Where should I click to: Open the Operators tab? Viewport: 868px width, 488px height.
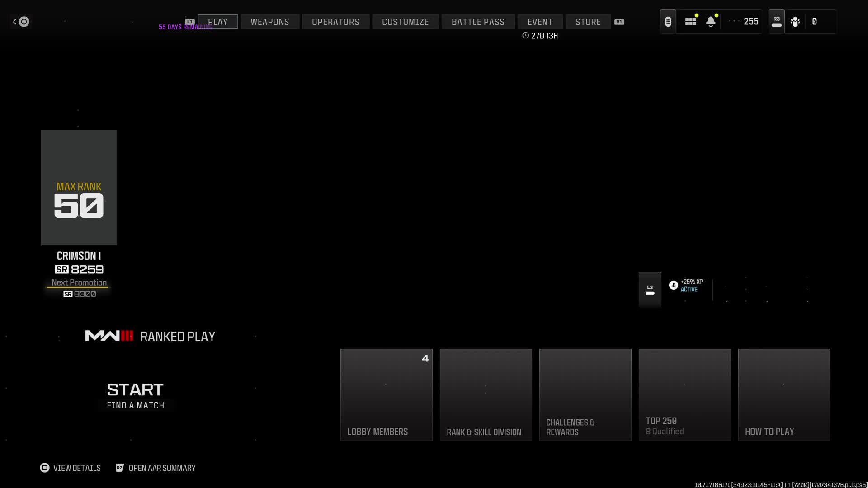click(x=335, y=22)
